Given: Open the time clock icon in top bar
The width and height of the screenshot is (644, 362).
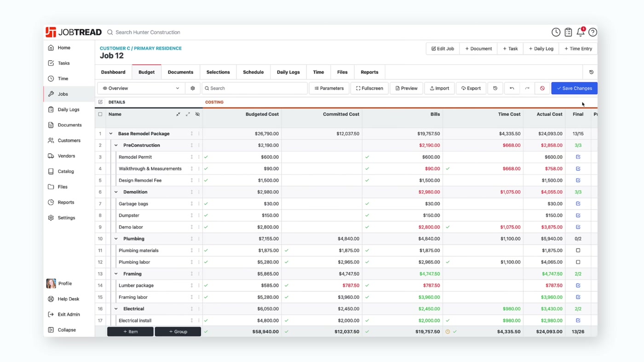Looking at the screenshot, I should 556,32.
